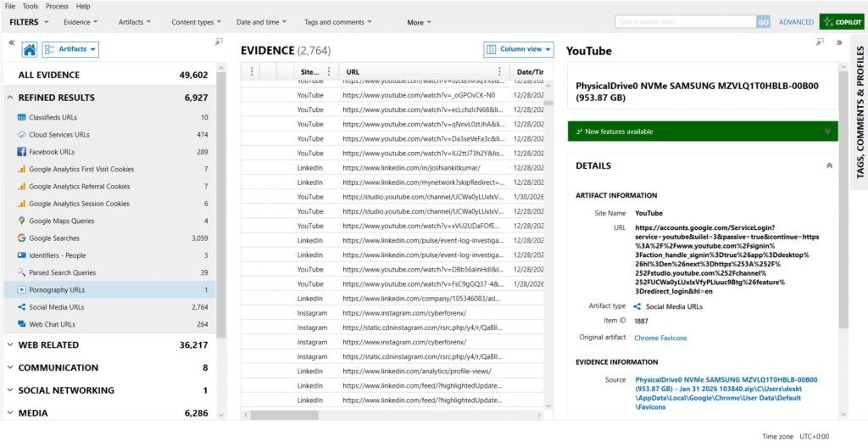Collapse the Details section chevron

tap(828, 166)
